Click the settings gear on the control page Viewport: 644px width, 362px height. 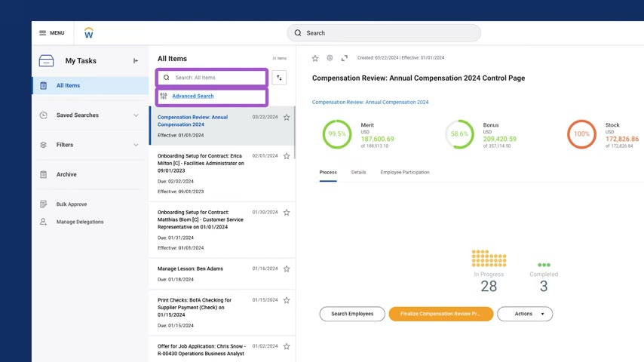point(330,58)
